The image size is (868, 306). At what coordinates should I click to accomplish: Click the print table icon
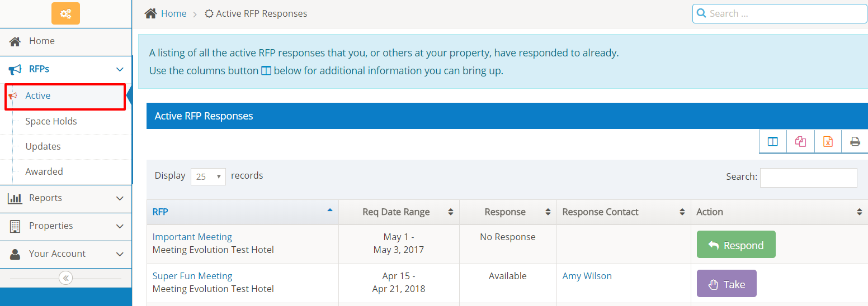855,142
